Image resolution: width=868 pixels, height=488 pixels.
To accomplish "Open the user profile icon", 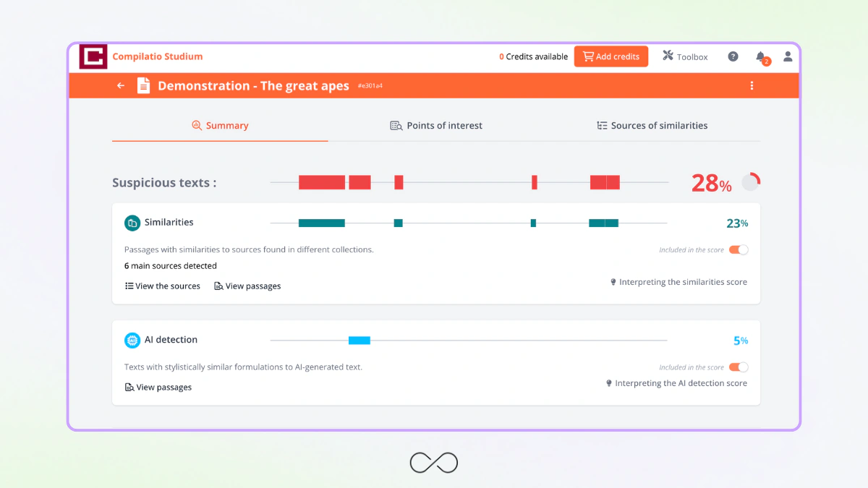I will tap(788, 56).
